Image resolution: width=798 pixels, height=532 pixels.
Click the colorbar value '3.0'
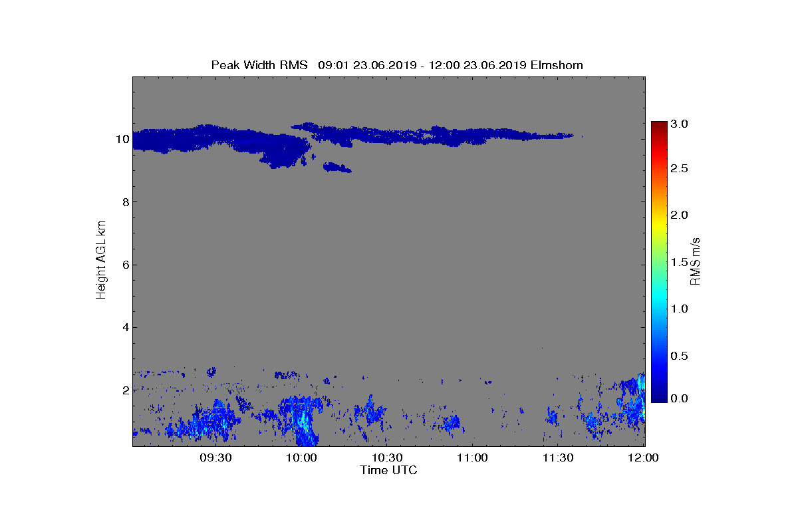point(679,124)
